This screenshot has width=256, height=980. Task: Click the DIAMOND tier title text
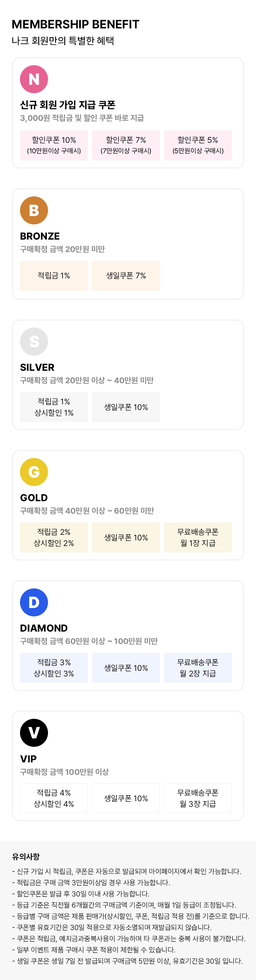pyautogui.click(x=44, y=628)
